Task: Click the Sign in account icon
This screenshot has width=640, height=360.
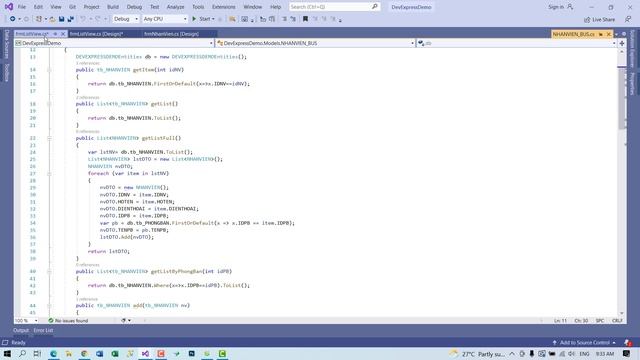Action: [x=570, y=7]
